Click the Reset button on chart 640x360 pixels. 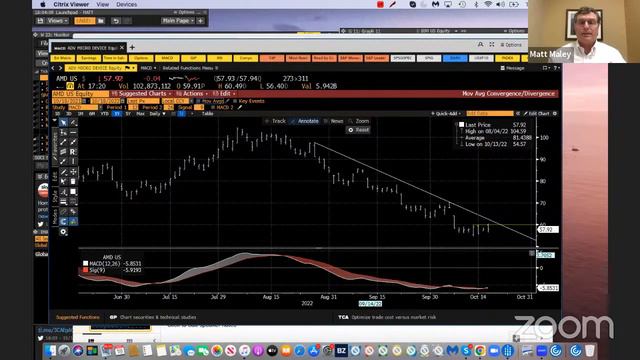coord(358,130)
